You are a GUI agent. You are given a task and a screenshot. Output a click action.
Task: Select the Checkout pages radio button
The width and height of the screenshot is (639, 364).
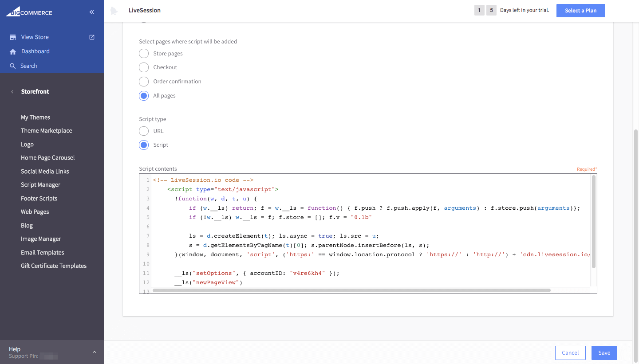click(x=143, y=67)
